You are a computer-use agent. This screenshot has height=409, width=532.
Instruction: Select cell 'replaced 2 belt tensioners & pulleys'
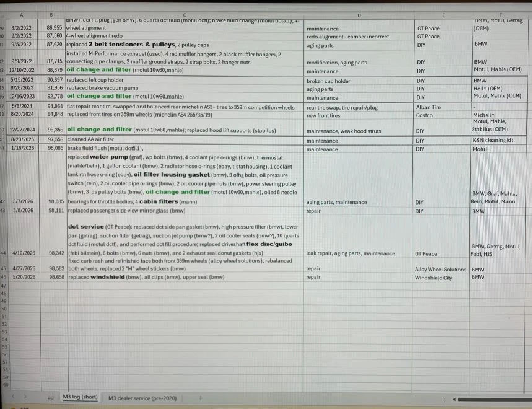184,45
